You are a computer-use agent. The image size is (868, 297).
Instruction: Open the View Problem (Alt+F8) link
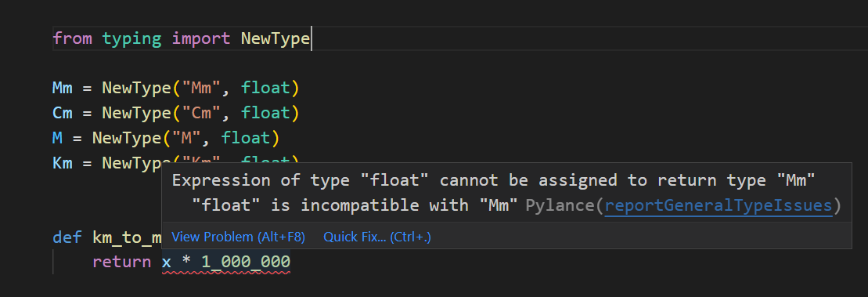tap(238, 237)
